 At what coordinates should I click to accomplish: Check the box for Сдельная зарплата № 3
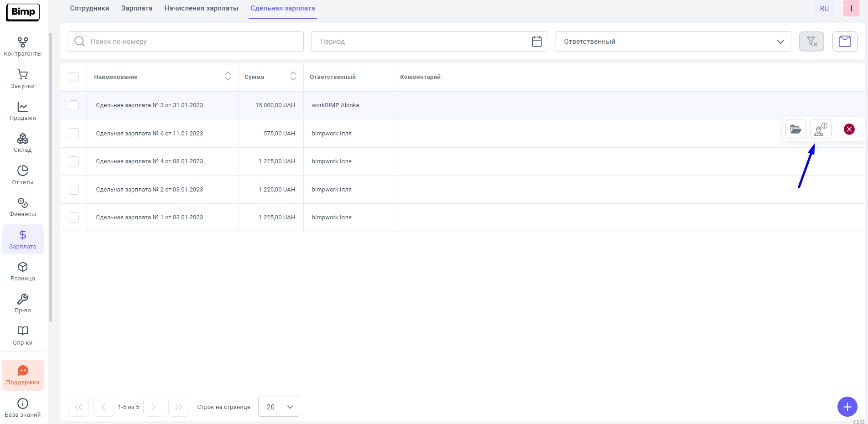click(x=74, y=105)
